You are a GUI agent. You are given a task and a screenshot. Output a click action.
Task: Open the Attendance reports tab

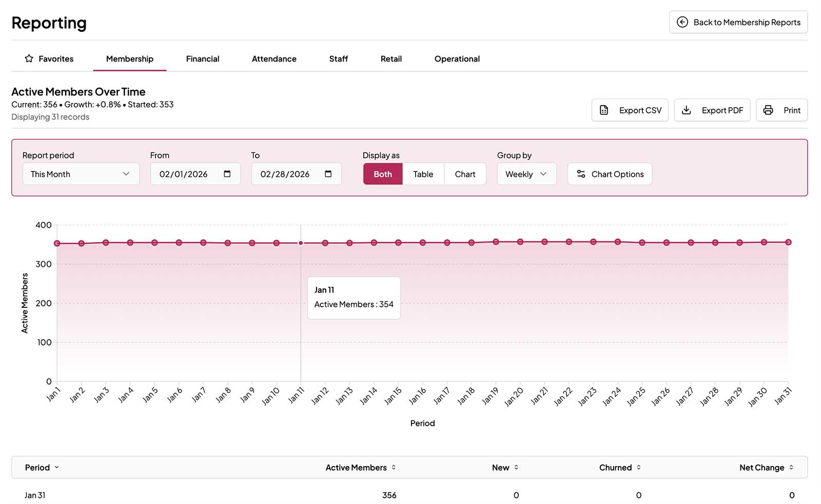(273, 59)
